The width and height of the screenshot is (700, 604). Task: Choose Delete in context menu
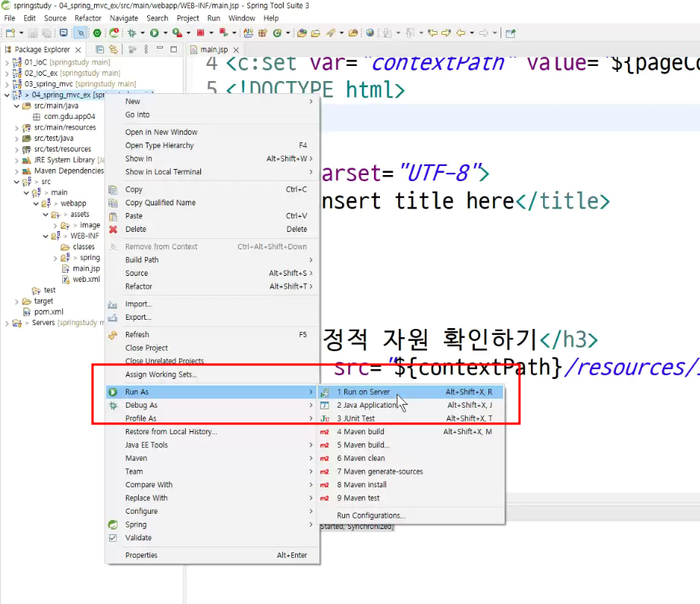click(212, 229)
